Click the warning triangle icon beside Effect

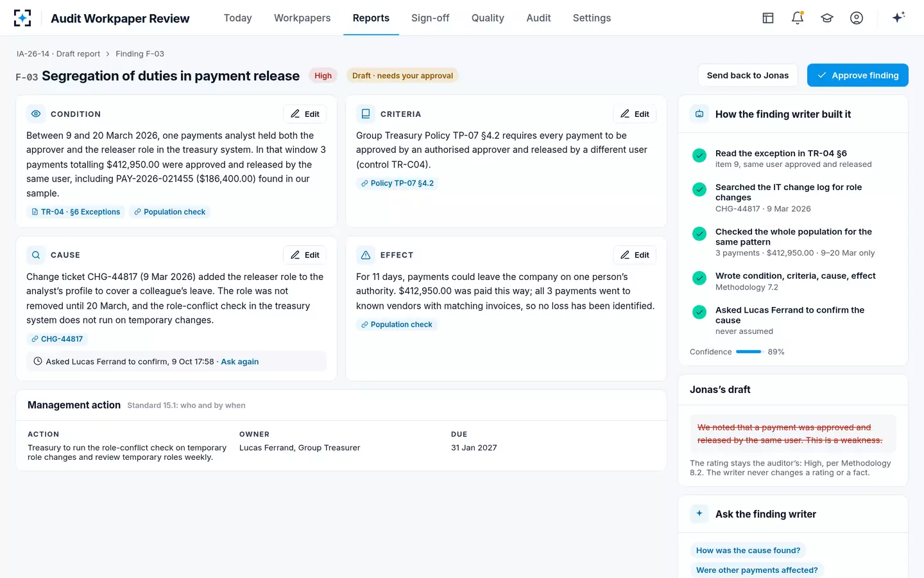point(366,255)
